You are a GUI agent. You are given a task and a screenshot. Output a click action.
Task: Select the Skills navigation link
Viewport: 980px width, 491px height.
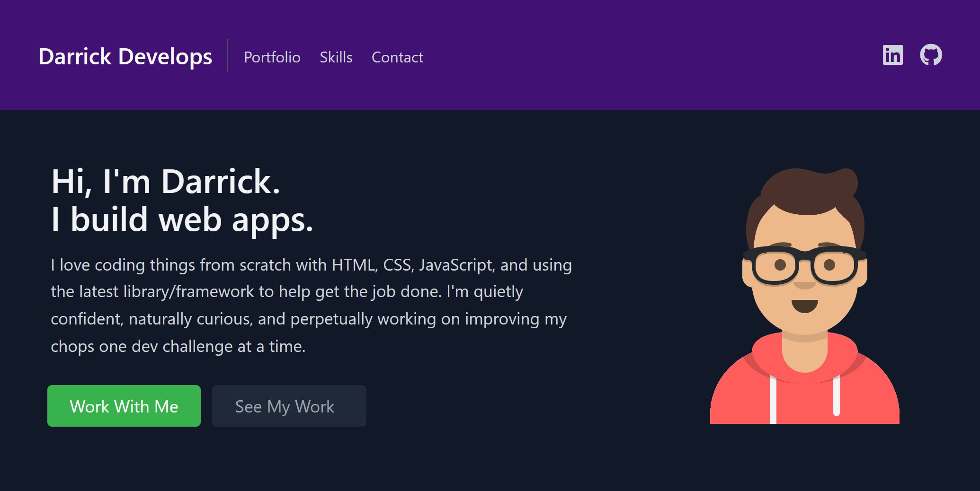click(x=336, y=57)
